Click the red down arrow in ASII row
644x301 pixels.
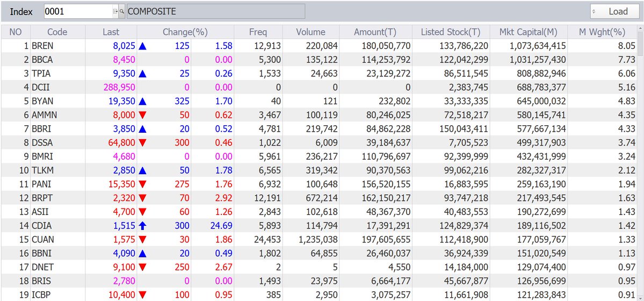(x=142, y=212)
